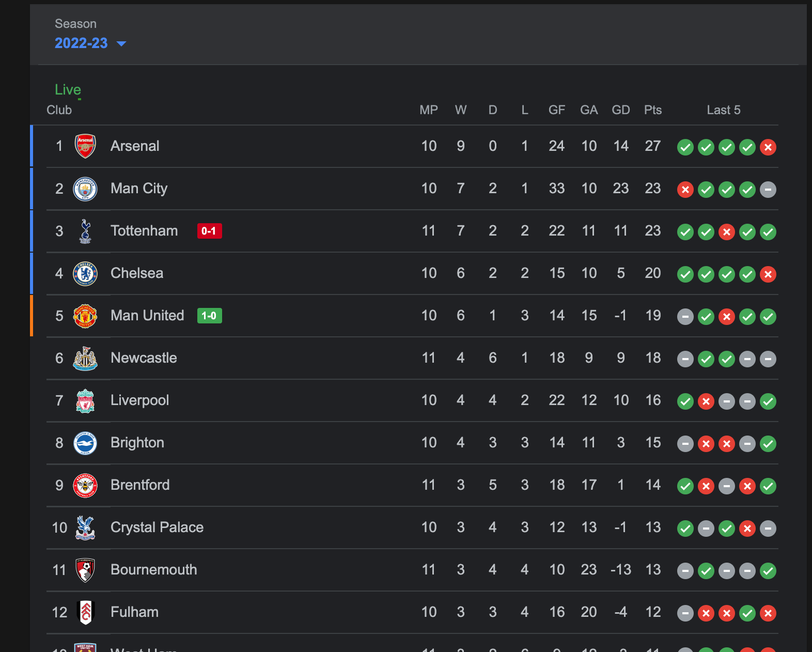
Task: Open the Brighton team name link
Action: tap(137, 443)
